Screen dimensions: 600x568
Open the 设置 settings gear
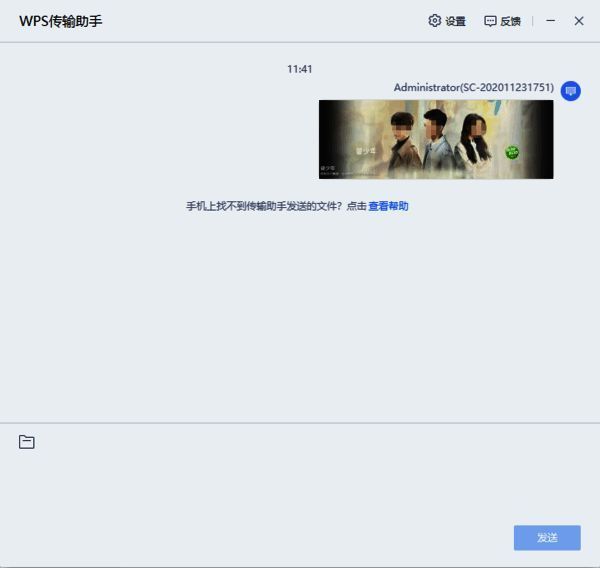[447, 21]
